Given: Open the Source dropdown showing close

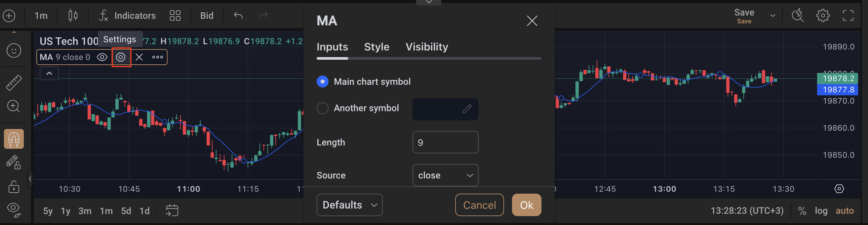Looking at the screenshot, I should click(x=446, y=175).
